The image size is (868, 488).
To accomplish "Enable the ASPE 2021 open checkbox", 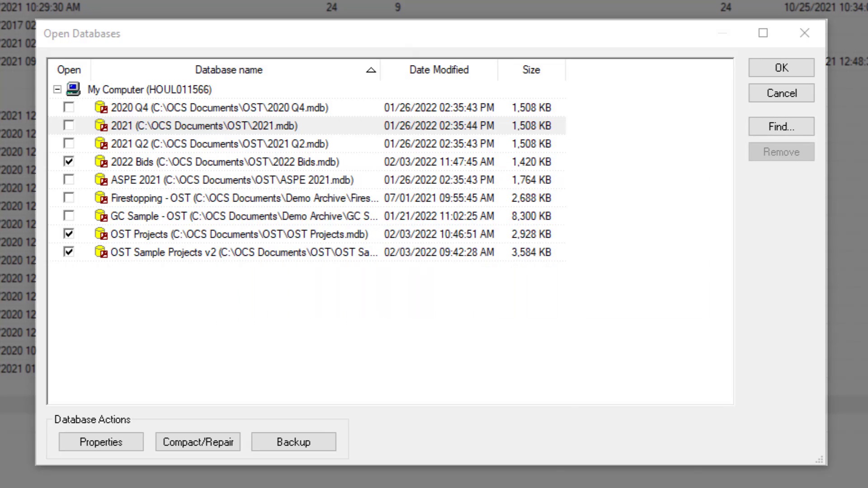I will tap(69, 179).
